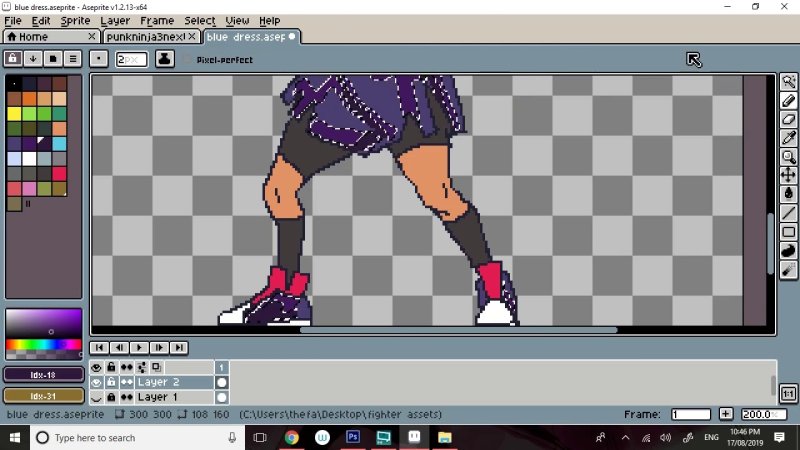Toggle lock for all layers in header
Screen dimensions: 800x450
point(111,367)
